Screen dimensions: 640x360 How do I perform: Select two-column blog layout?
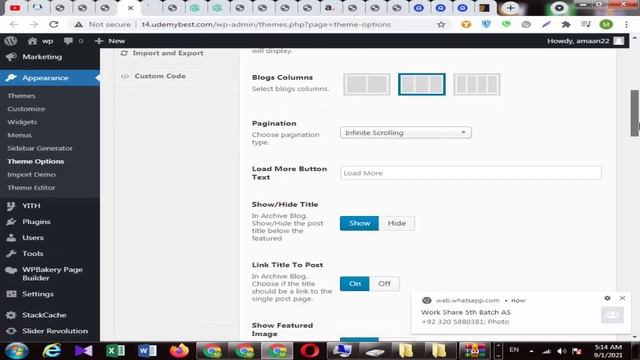tap(367, 84)
